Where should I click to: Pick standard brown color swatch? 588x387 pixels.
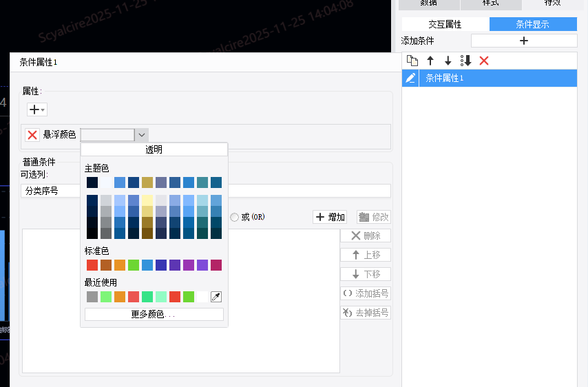106,265
